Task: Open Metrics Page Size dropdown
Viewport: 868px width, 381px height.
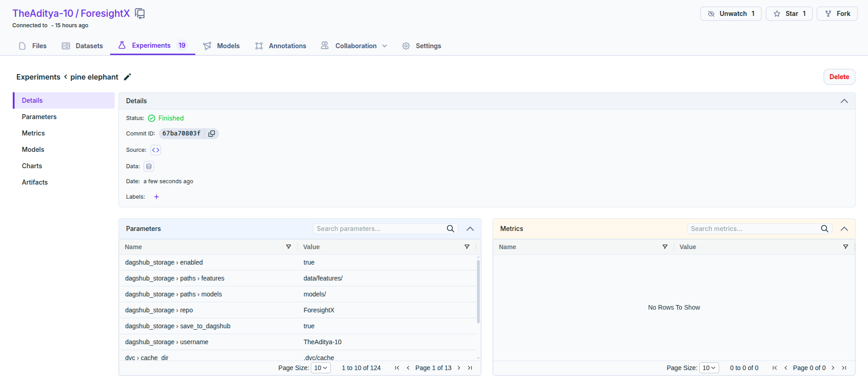Action: (x=709, y=368)
